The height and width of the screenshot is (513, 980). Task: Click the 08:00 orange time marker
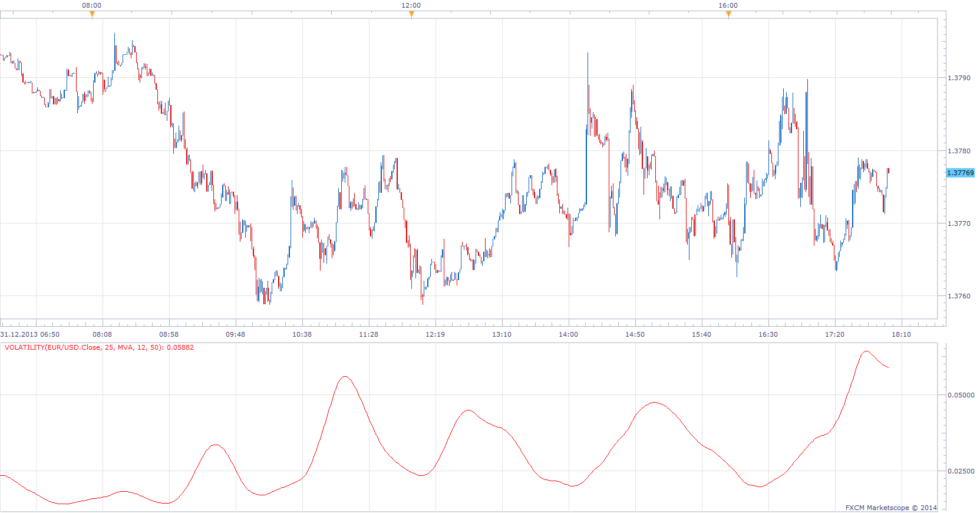click(x=92, y=15)
